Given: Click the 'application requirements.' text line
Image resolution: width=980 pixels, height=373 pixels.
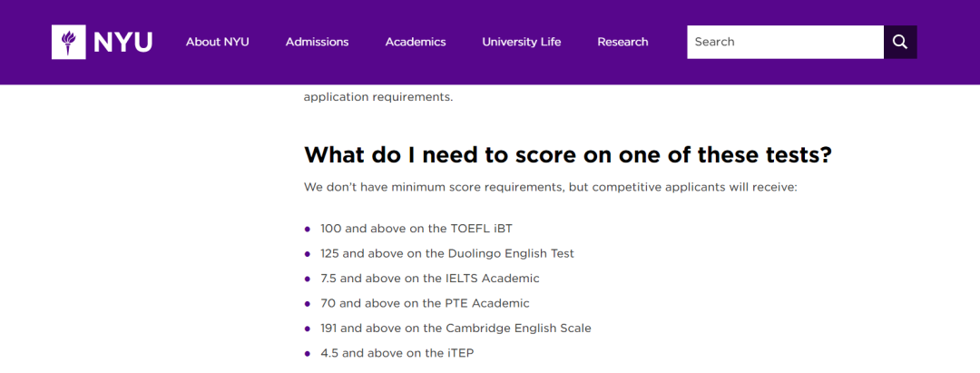Looking at the screenshot, I should point(378,98).
